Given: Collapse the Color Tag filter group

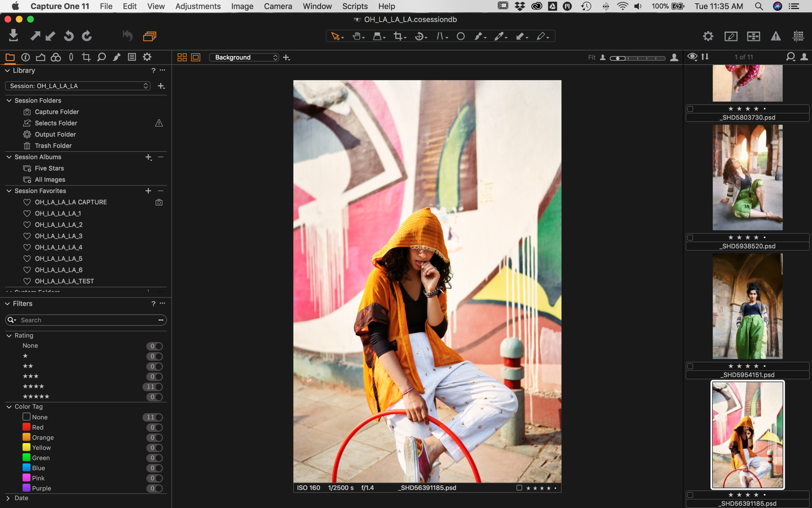Looking at the screenshot, I should point(9,407).
